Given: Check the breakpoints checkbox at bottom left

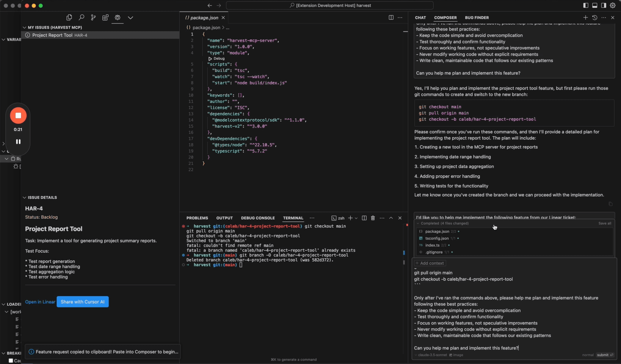Looking at the screenshot, I should tap(11, 360).
